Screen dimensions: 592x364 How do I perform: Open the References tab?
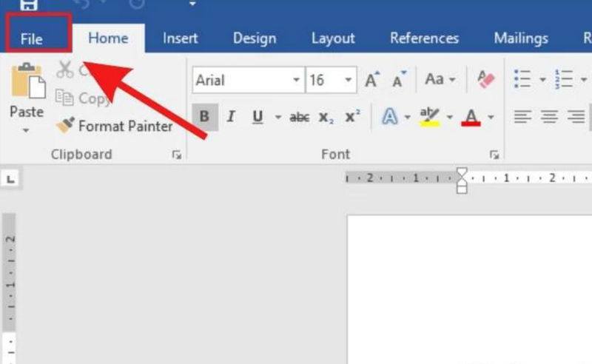(424, 38)
